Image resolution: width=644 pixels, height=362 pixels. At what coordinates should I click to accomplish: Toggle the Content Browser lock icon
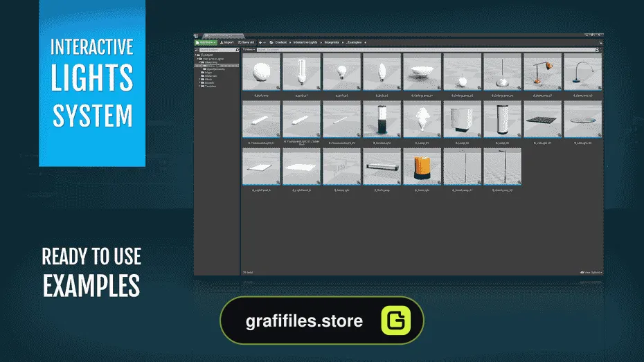tap(600, 42)
